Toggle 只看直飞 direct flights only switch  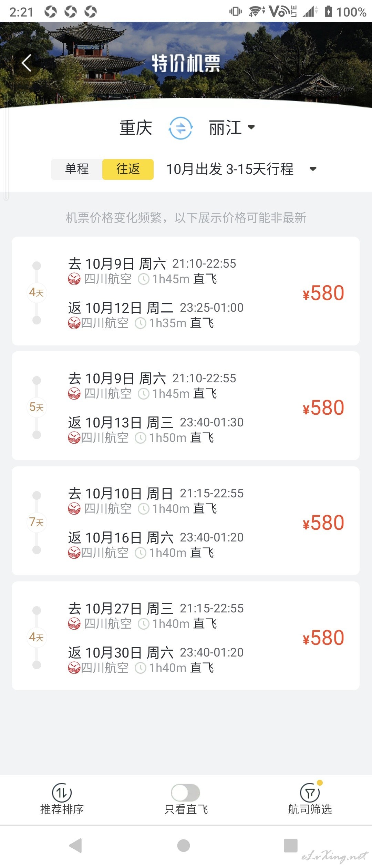coord(186,793)
